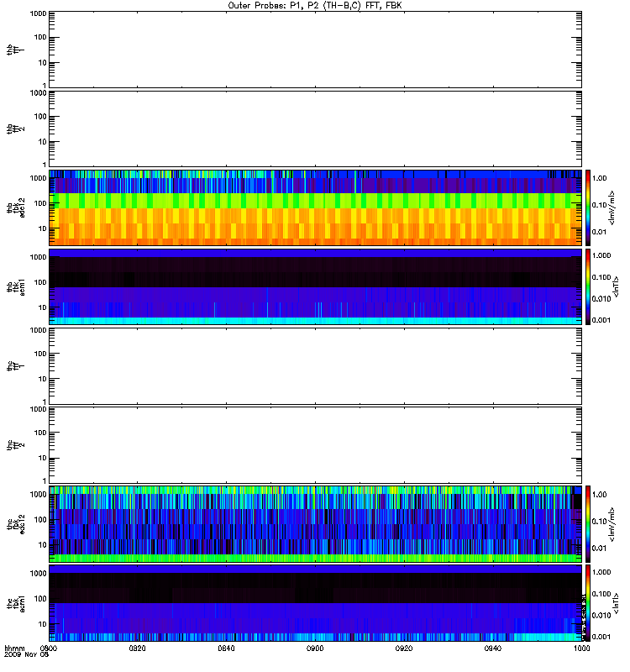This screenshot has width=630, height=672.
Task: Click the '0820' time axis label
Action: click(137, 648)
